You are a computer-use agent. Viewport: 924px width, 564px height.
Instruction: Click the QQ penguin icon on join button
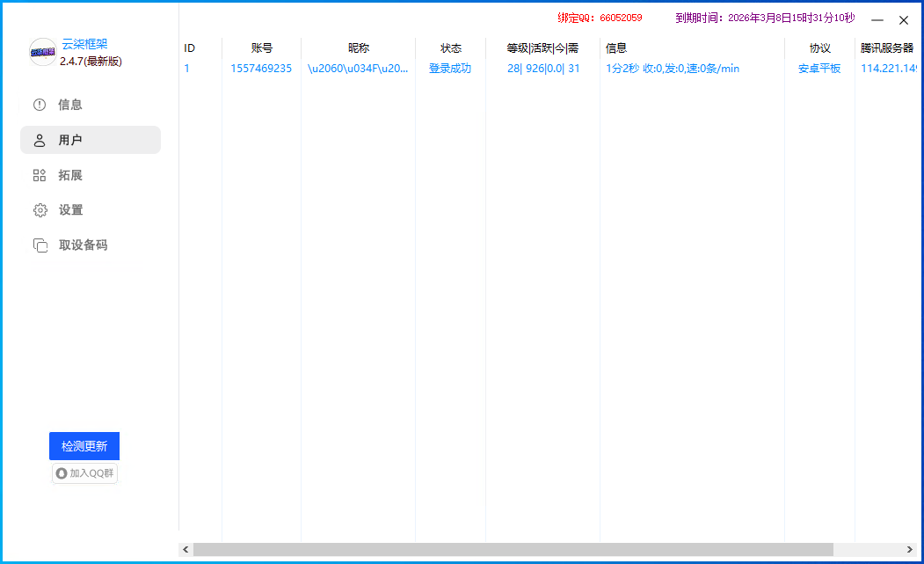point(62,473)
